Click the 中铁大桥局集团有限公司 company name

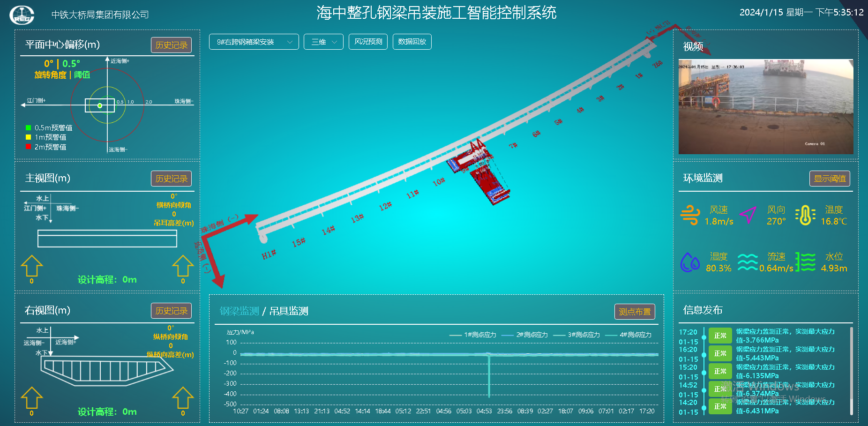pyautogui.click(x=100, y=15)
